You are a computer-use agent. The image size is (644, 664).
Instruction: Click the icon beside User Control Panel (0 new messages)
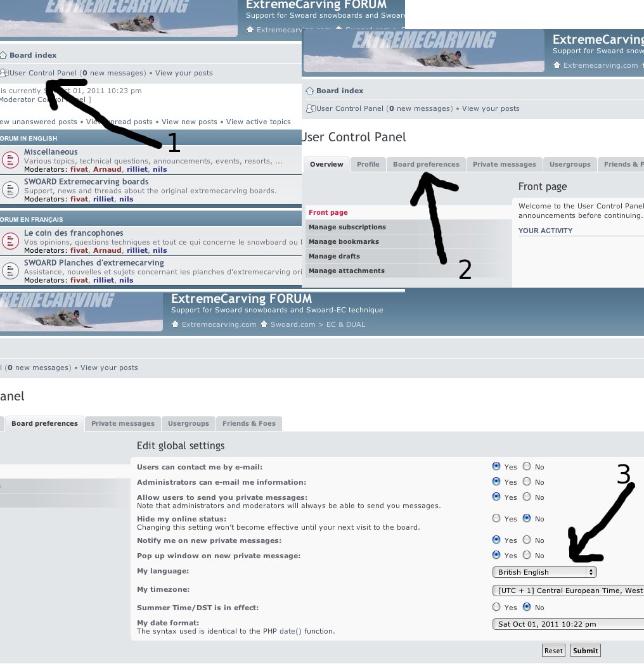click(310, 108)
